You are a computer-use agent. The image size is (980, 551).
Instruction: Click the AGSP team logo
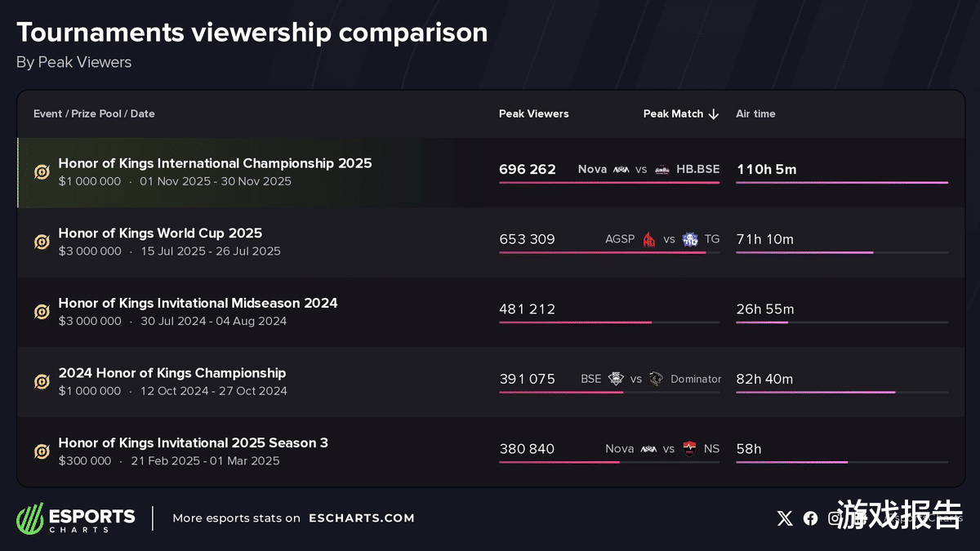[x=649, y=239]
